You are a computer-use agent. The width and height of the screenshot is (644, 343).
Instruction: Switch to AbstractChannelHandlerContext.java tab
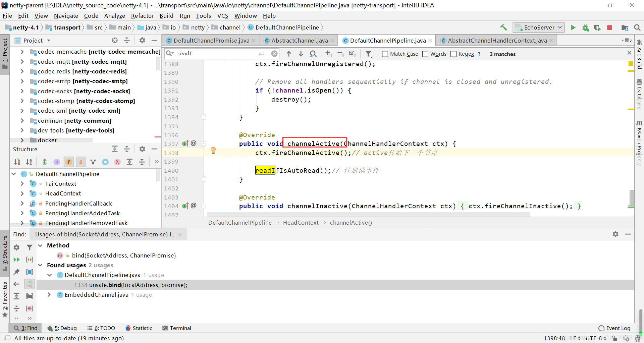click(497, 41)
